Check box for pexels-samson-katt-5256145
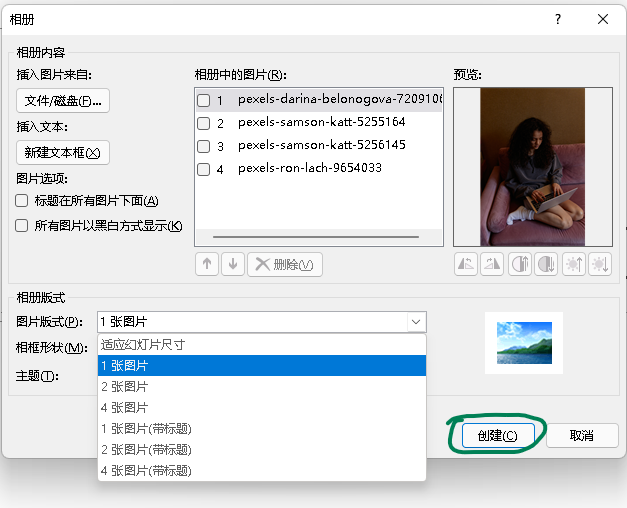627x508 pixels. [204, 146]
